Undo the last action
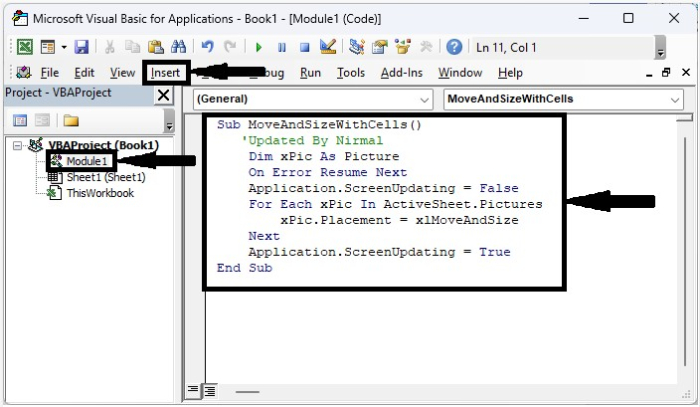The image size is (700, 407). point(207,47)
